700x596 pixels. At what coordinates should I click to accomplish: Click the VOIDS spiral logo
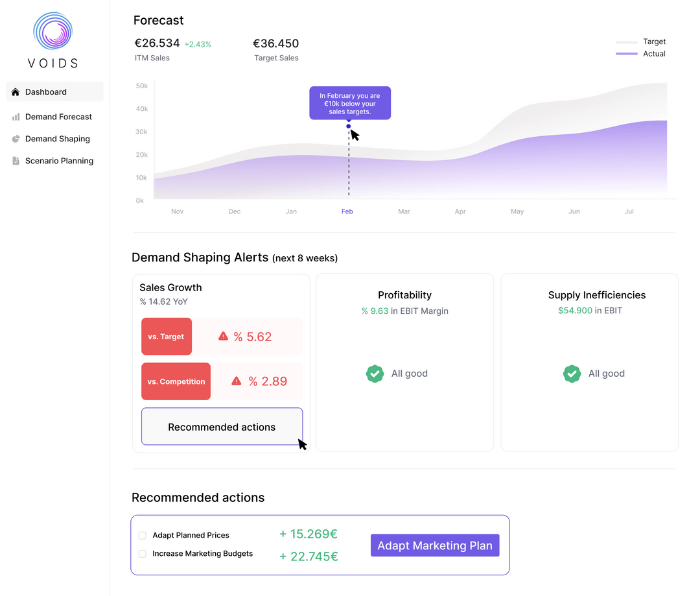click(x=52, y=31)
